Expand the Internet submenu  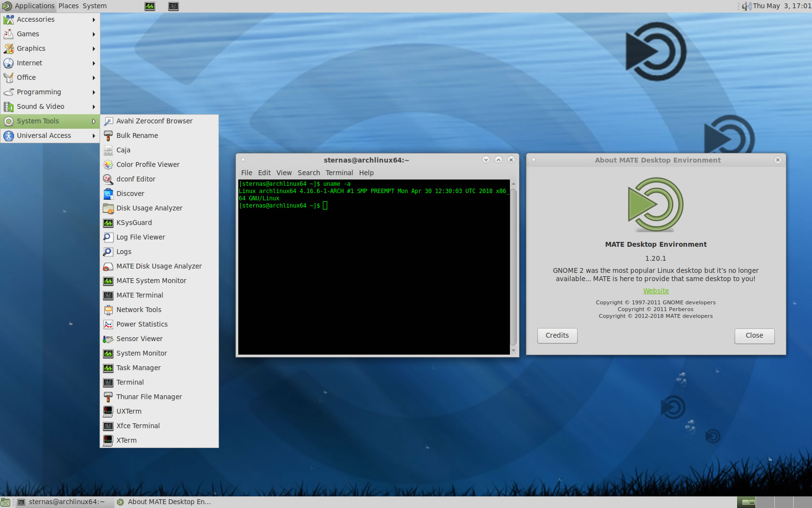click(50, 63)
